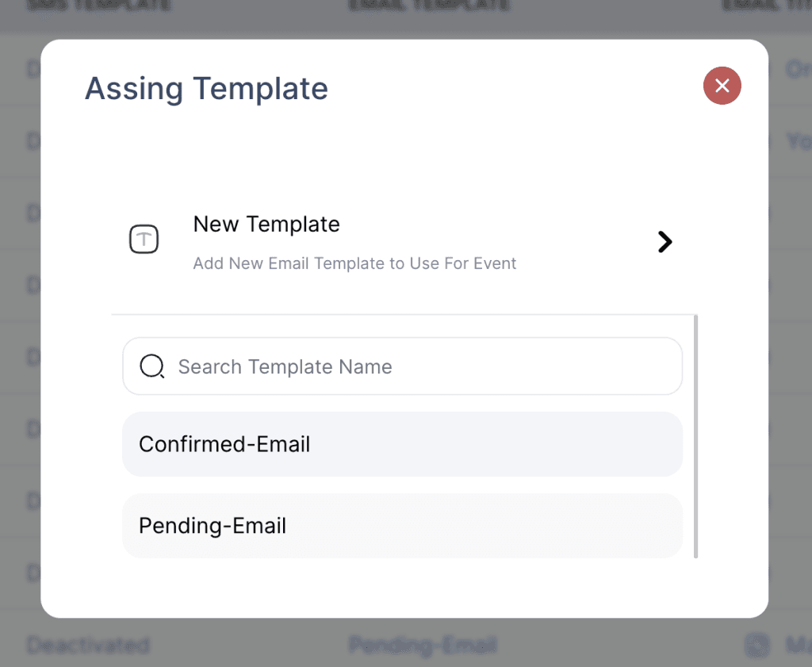This screenshot has width=812, height=667.
Task: Click the New Template T icon
Action: click(144, 240)
